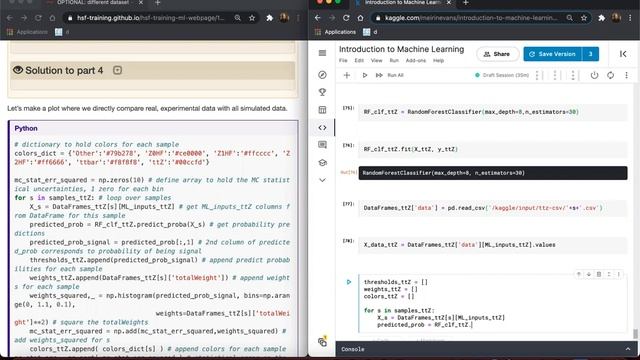The width and height of the screenshot is (640, 360).
Task: Open the View menu in notebook
Action: pos(376,60)
